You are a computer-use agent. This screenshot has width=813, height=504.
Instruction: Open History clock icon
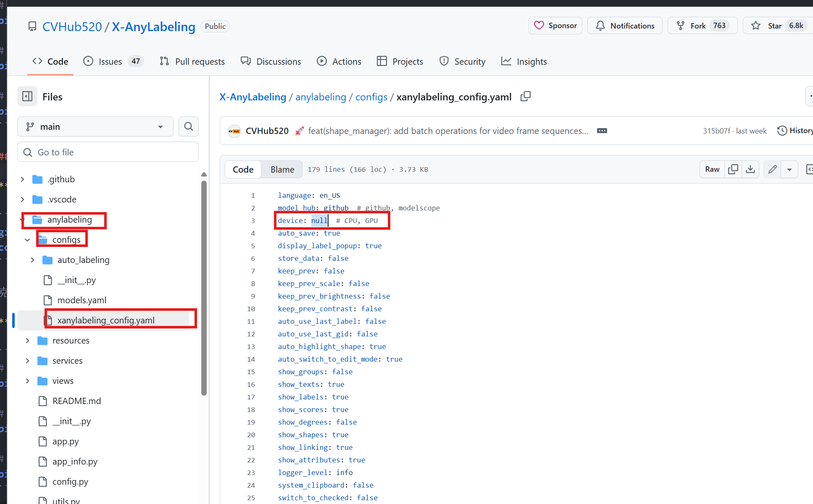[782, 131]
